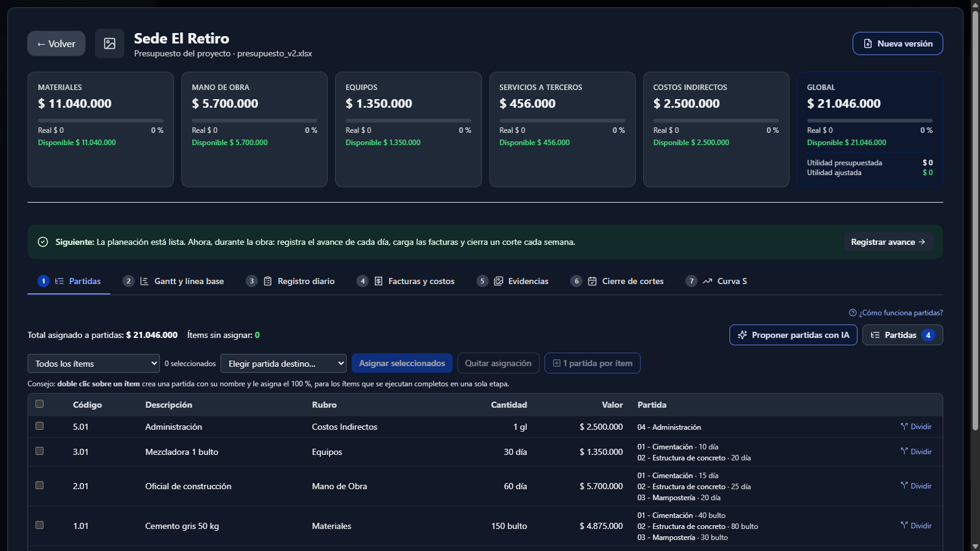Click the Dividir icon for Mezcladora 1 bulto
The image size is (980, 551).
tap(904, 452)
